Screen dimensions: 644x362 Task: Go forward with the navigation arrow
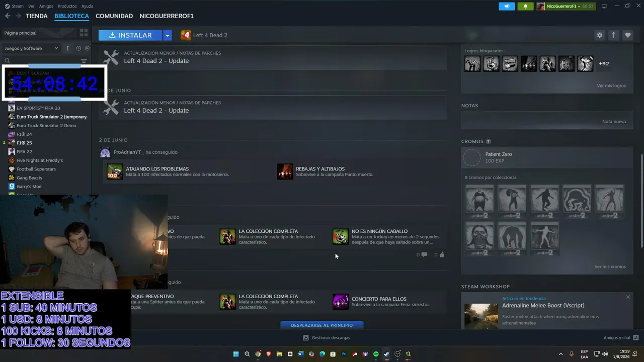point(18,16)
